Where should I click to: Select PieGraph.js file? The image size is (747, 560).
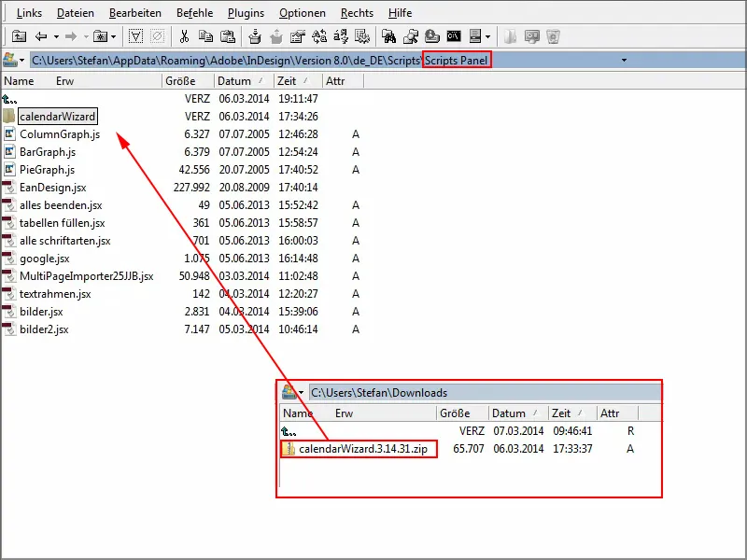pos(48,170)
